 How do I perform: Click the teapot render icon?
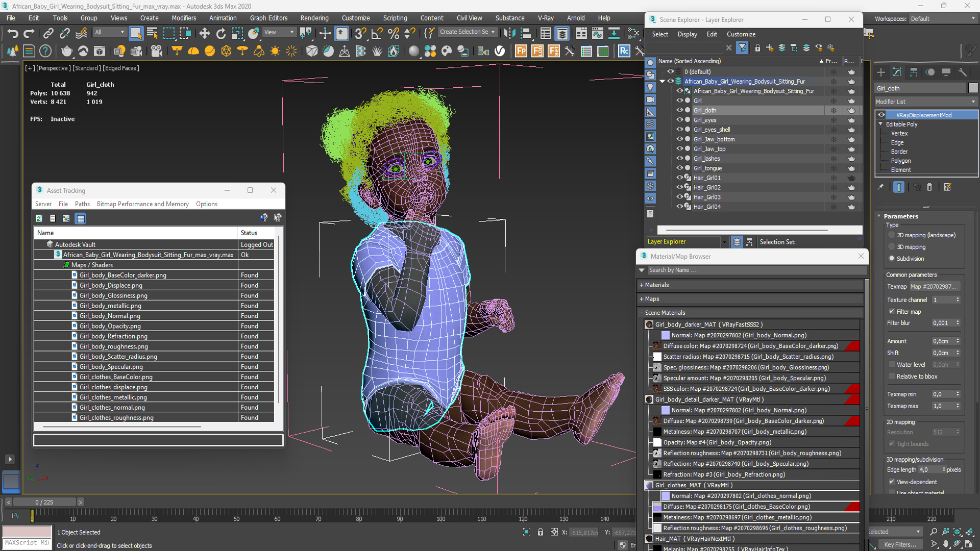(x=67, y=51)
